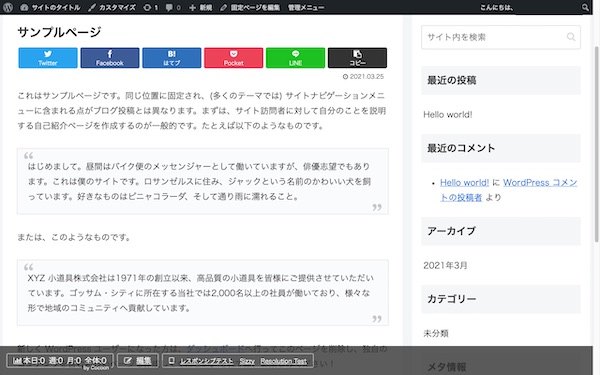Share the page via Facebook button
The image size is (600, 375).
110,58
